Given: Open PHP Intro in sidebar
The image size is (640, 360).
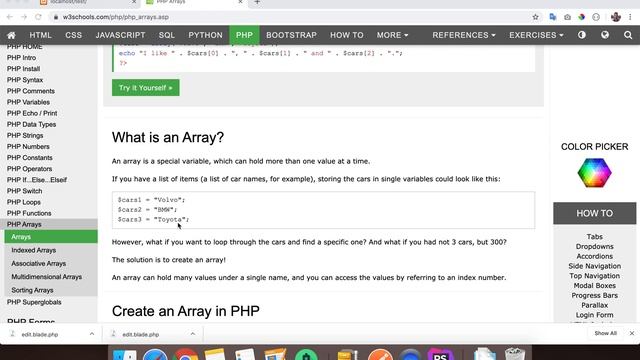Looking at the screenshot, I should [x=21, y=58].
